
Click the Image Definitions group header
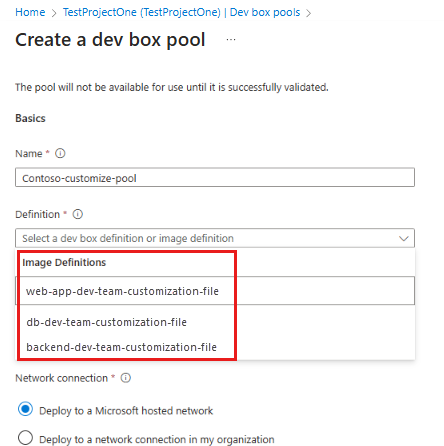tap(64, 263)
